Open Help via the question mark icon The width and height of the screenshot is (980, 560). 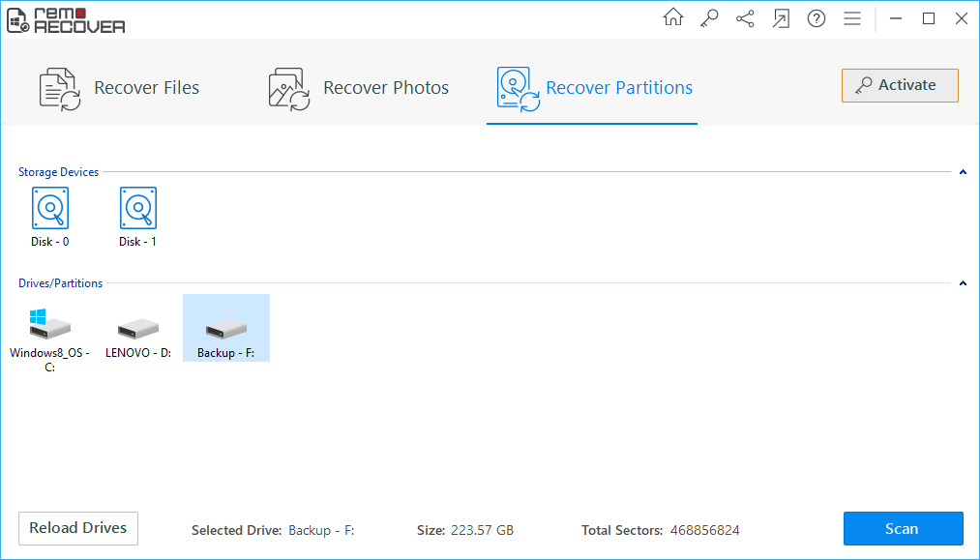click(817, 18)
